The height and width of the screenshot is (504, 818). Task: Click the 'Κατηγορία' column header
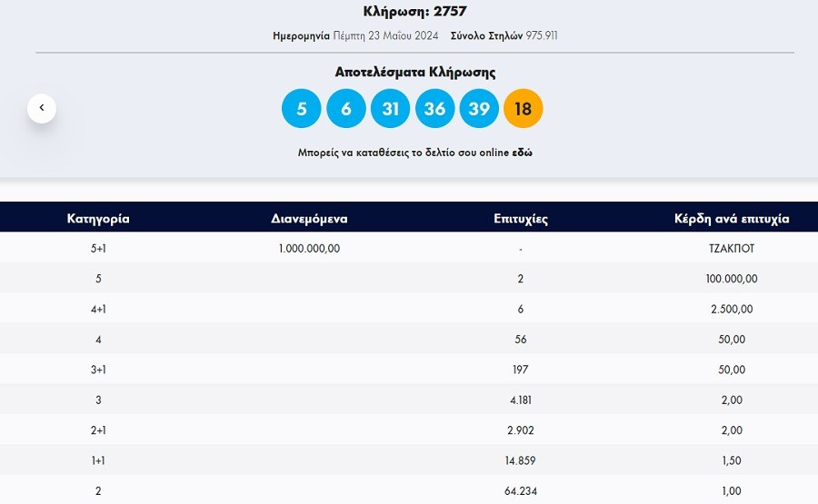[98, 218]
